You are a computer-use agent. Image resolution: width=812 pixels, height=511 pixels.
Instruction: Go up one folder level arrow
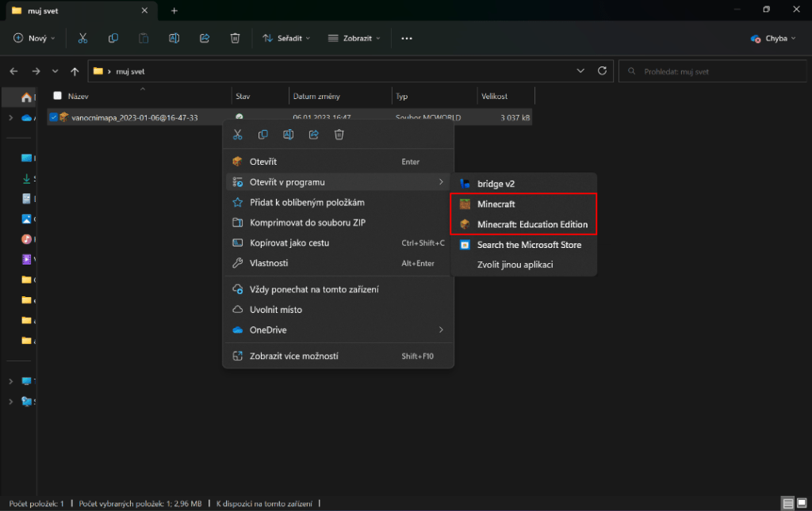[x=75, y=71]
